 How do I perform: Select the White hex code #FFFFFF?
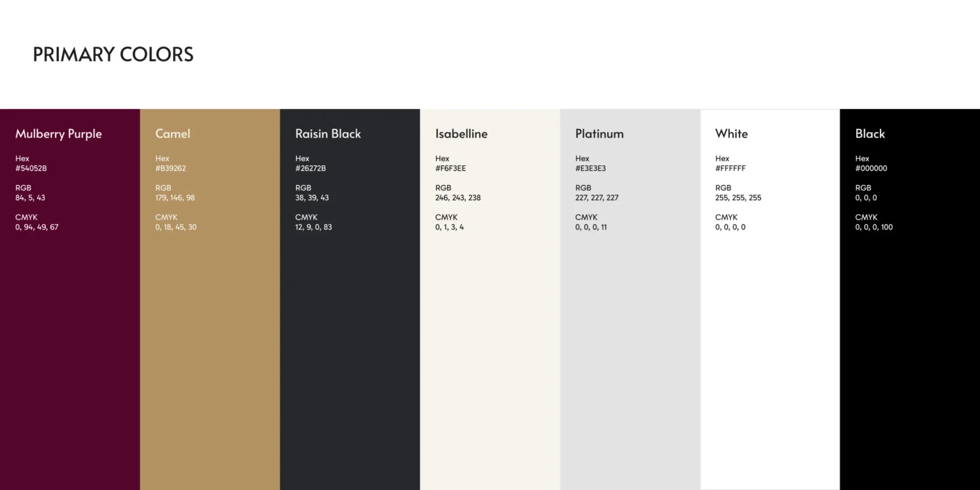click(x=731, y=168)
